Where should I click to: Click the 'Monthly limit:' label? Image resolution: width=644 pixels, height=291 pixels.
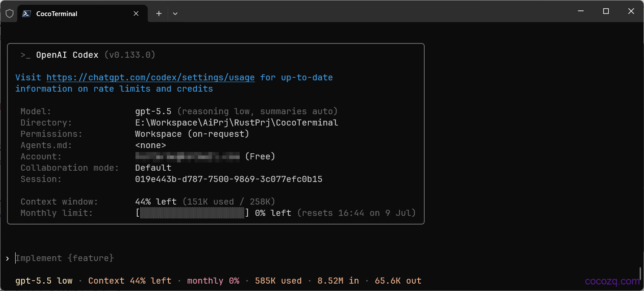[x=57, y=213]
